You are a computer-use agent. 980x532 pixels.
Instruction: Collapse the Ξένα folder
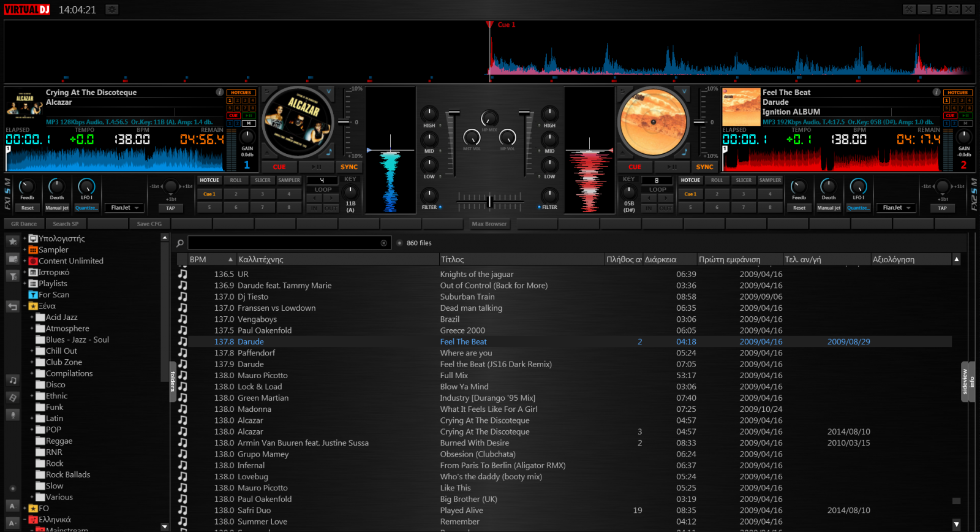coord(25,306)
